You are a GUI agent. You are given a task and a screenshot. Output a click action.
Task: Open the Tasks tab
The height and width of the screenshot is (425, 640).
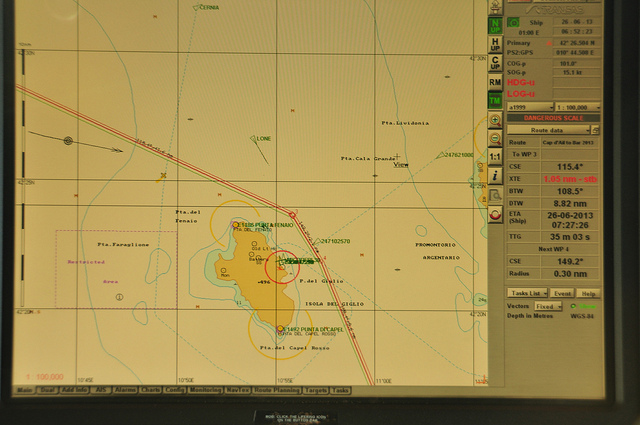click(340, 391)
